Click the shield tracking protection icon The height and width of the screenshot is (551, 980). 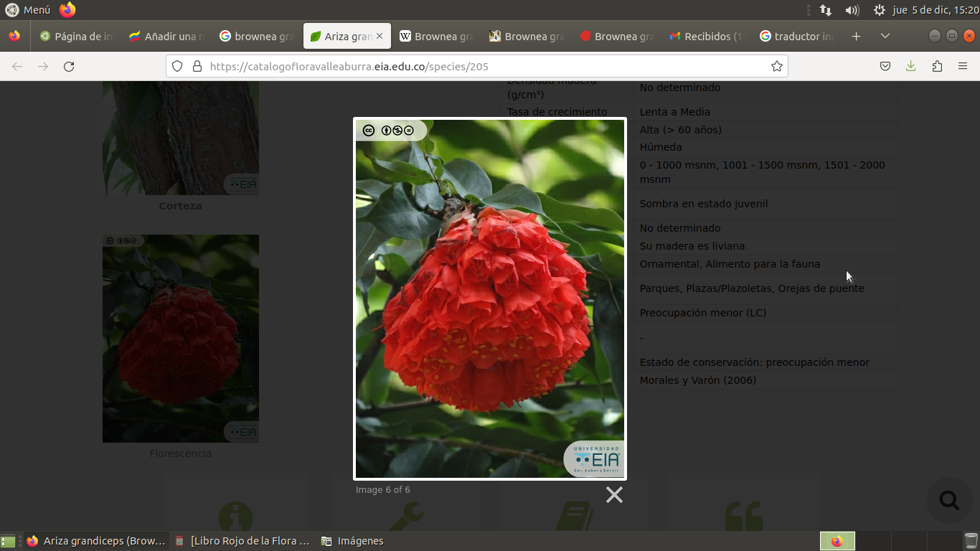[177, 67]
